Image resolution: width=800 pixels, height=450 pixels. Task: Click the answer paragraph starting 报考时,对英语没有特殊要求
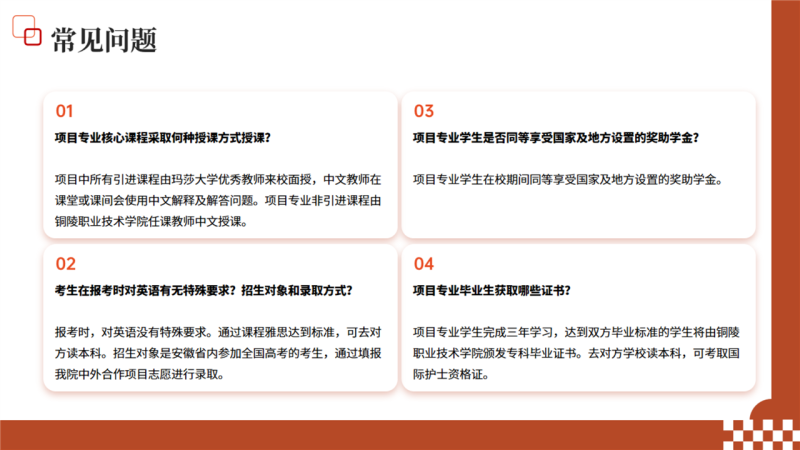click(218, 353)
